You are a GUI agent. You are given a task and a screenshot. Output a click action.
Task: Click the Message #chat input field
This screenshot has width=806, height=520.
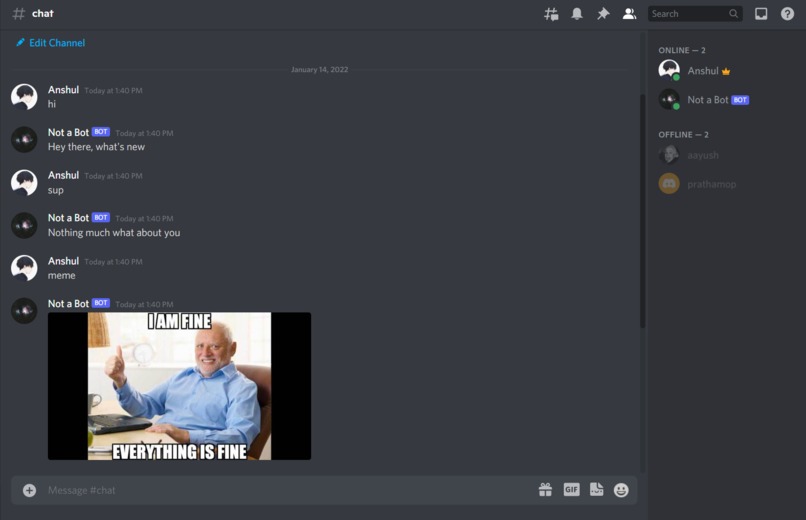click(x=288, y=490)
